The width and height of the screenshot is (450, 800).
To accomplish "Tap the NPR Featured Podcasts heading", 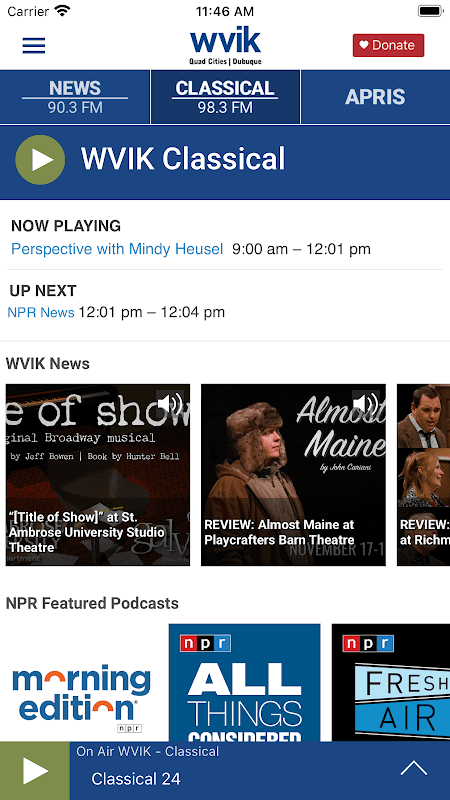I will (x=92, y=604).
